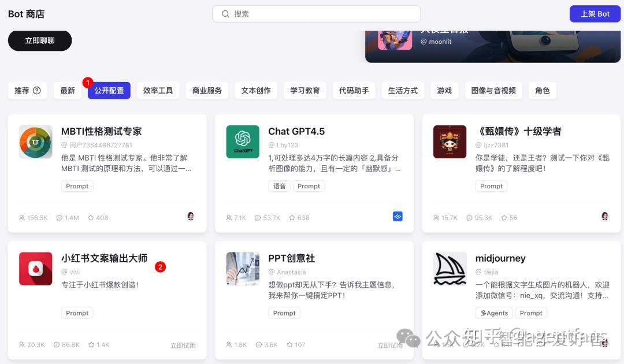
Task: Click the 多Agents tag on midjourney card
Action: pyautogui.click(x=494, y=313)
